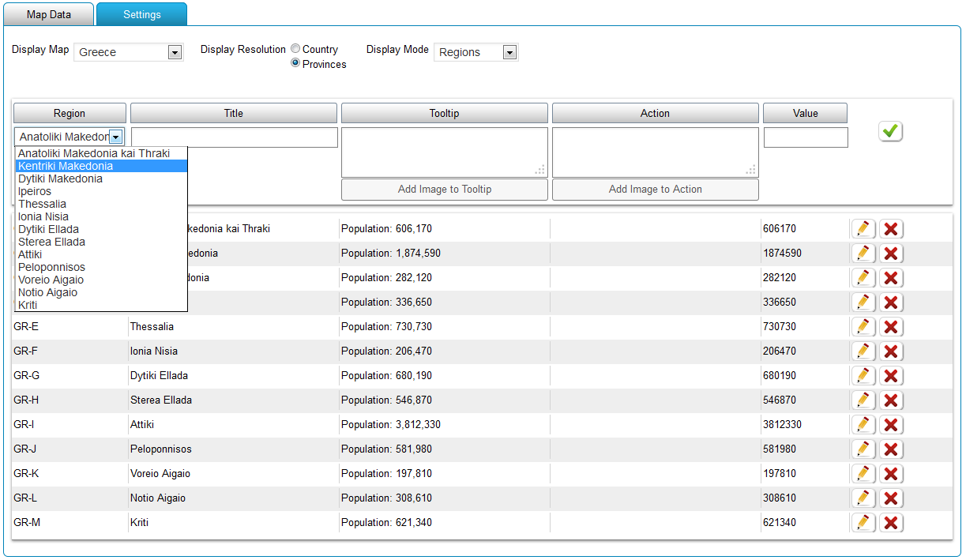Delete the Kriti table row
The height and width of the screenshot is (560, 966).
(x=891, y=523)
